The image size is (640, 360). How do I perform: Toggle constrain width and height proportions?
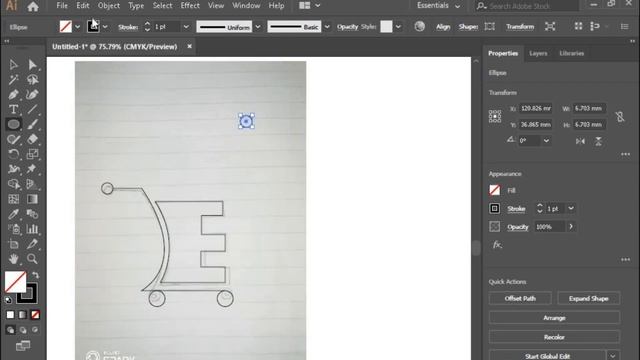(620, 117)
